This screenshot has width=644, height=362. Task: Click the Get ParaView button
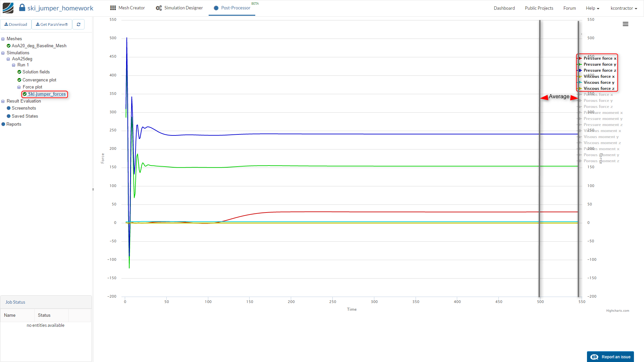coord(52,24)
